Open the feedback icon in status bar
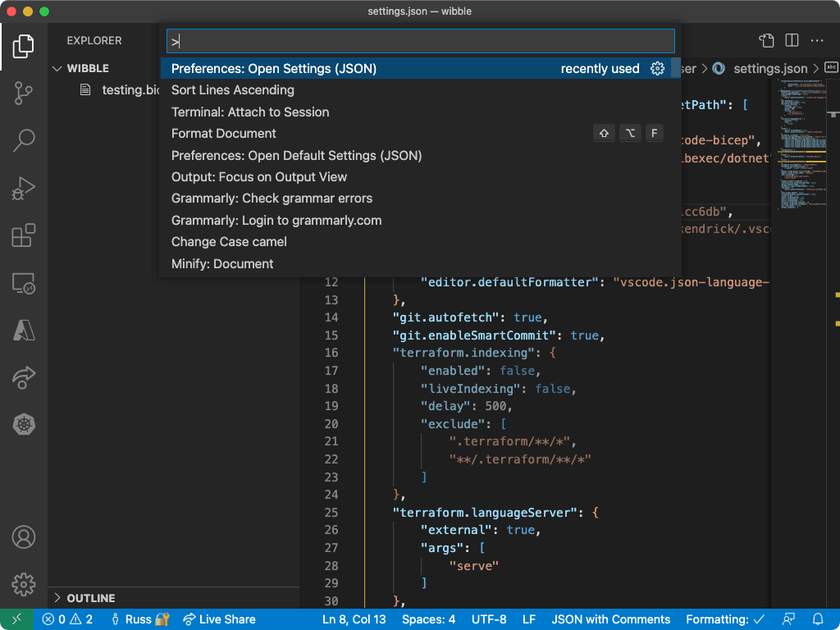Viewport: 840px width, 630px height. click(788, 619)
